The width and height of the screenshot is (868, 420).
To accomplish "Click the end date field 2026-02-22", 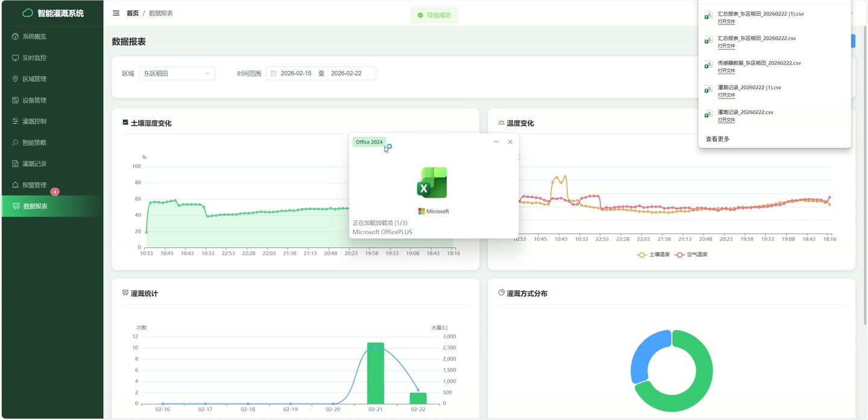I will click(346, 74).
